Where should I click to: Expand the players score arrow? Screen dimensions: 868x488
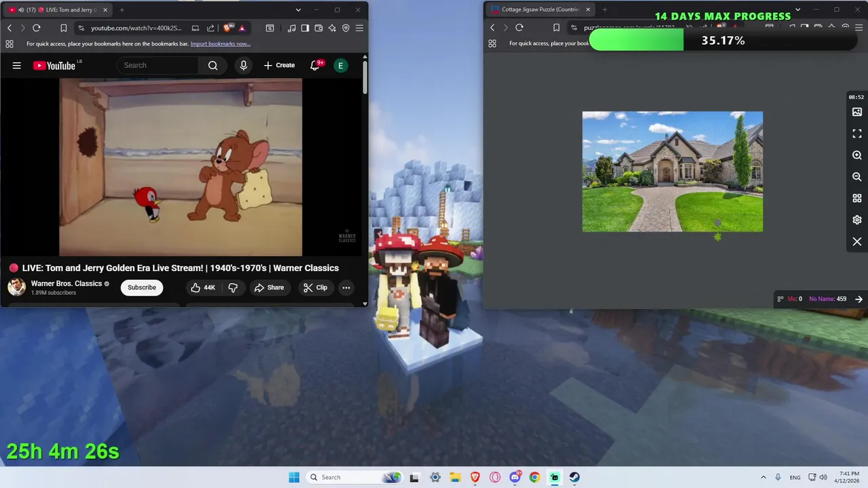point(859,299)
